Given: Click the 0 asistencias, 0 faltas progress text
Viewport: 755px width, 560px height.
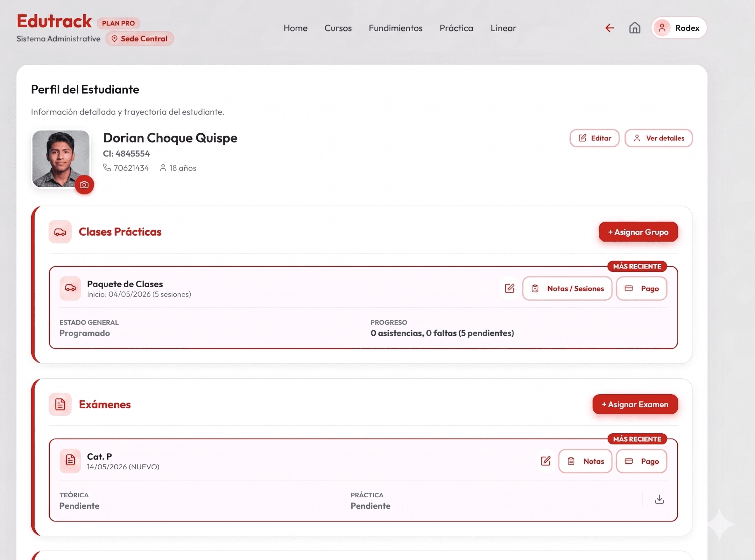Looking at the screenshot, I should click(x=442, y=333).
